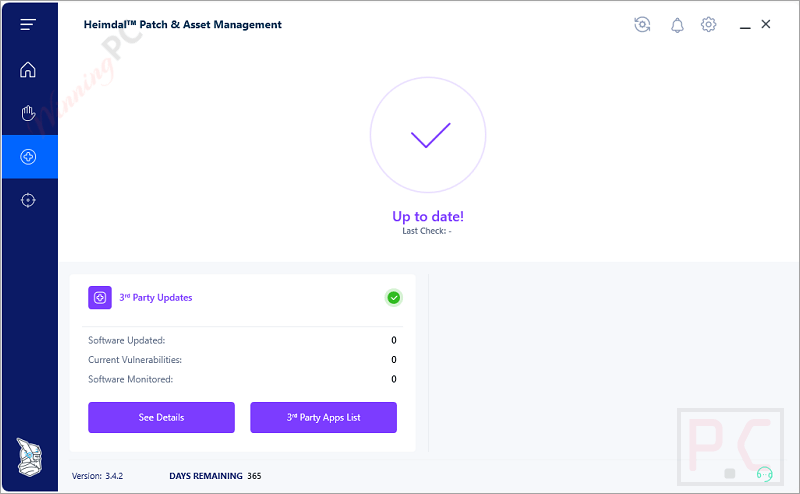Viewport: 800px width, 494px height.
Task: Click the 'Current Vulnerabilities:' label
Action: coord(135,360)
